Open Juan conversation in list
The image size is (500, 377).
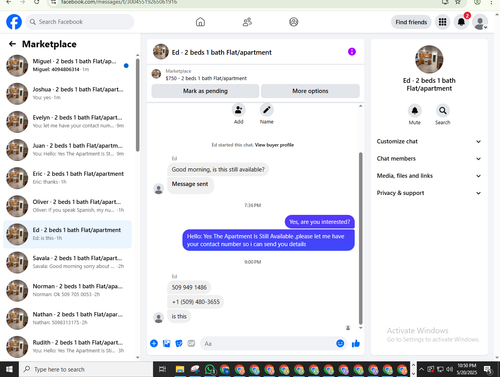tap(67, 150)
